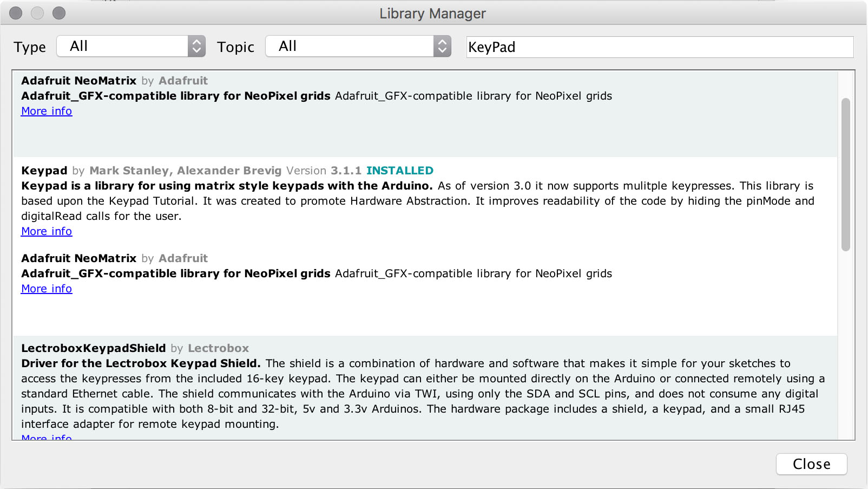Viewport: 868px width, 489px height.
Task: Click the Type dropdown arrow stepper
Action: [197, 46]
